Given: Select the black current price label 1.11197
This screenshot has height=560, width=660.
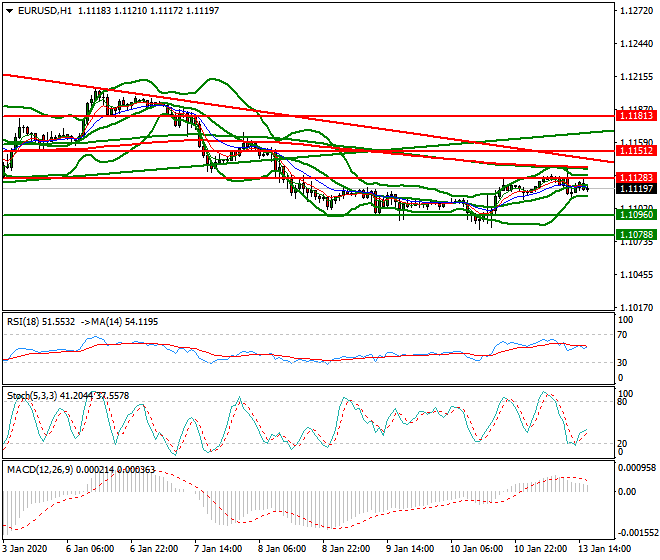Looking at the screenshot, I should coord(636,189).
